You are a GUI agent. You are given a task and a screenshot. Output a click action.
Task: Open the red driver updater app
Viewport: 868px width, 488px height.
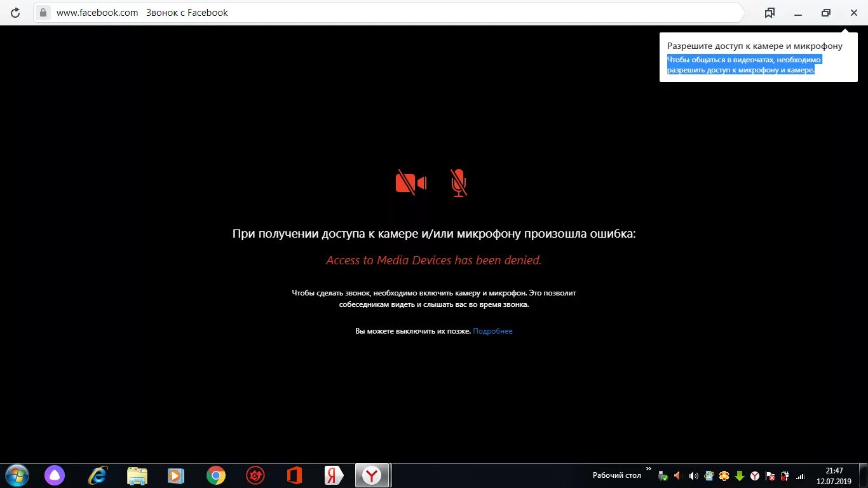255,475
